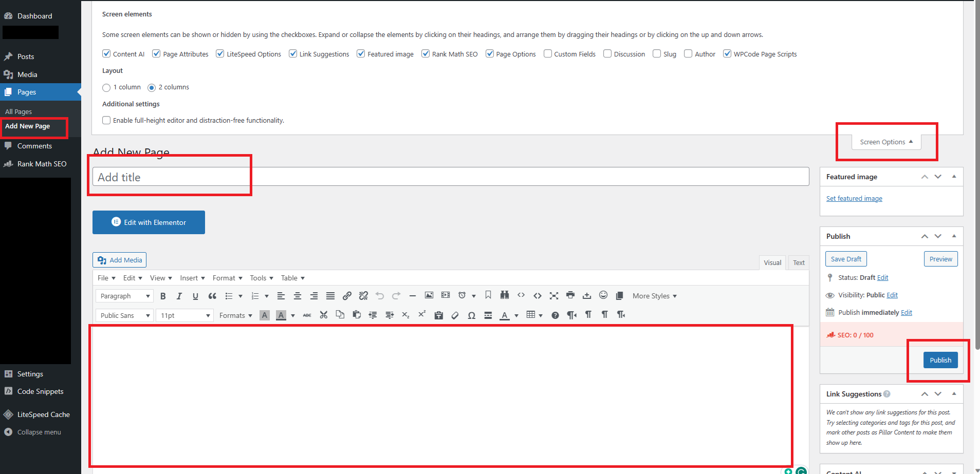Enable full-height distraction-free editor
Viewport: 980px width, 474px height.
click(106, 120)
